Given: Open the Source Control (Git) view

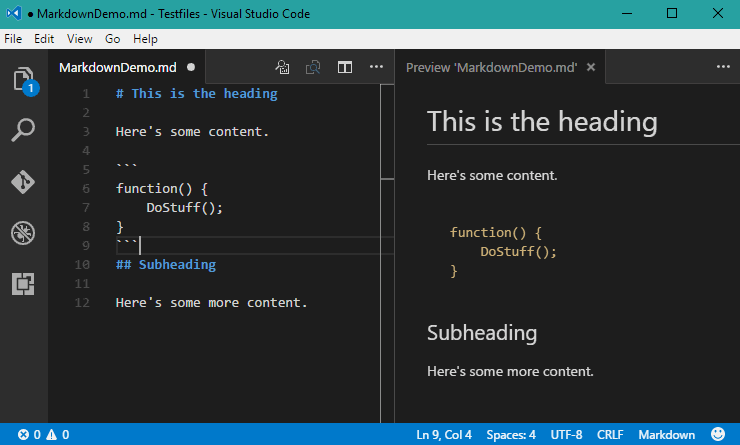Looking at the screenshot, I should [23, 182].
